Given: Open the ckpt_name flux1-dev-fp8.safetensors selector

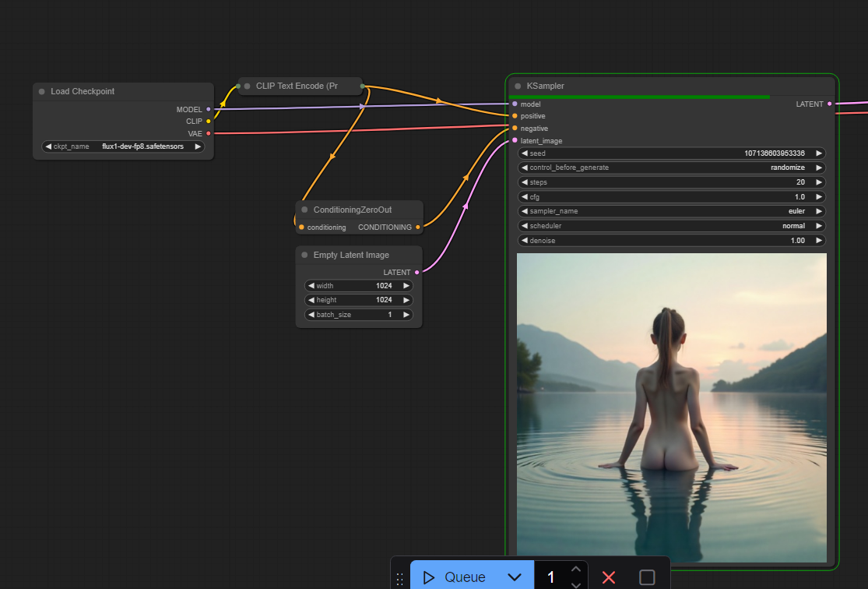Looking at the screenshot, I should click(123, 146).
